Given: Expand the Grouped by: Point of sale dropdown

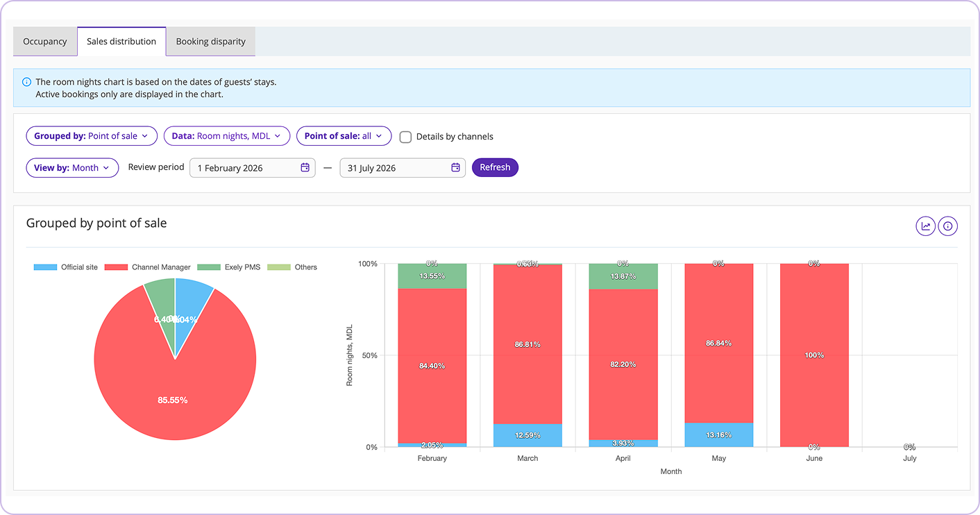Looking at the screenshot, I should pos(92,136).
